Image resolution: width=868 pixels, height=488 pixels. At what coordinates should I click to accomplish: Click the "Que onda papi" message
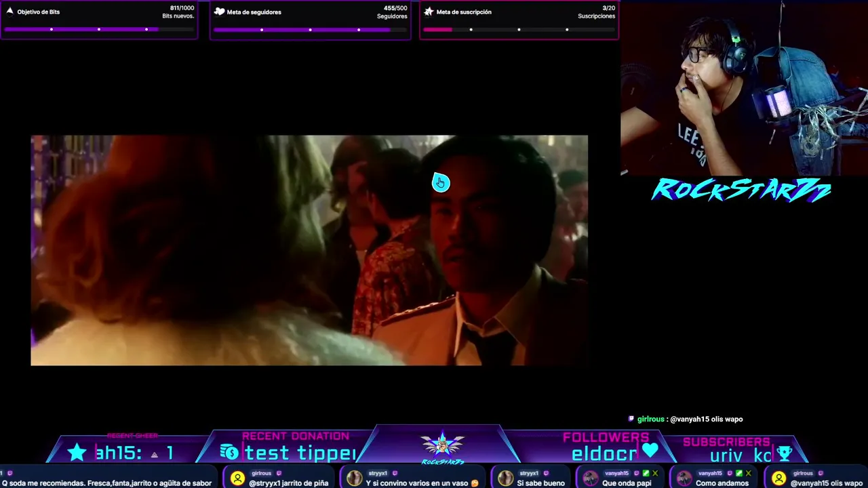(x=627, y=483)
